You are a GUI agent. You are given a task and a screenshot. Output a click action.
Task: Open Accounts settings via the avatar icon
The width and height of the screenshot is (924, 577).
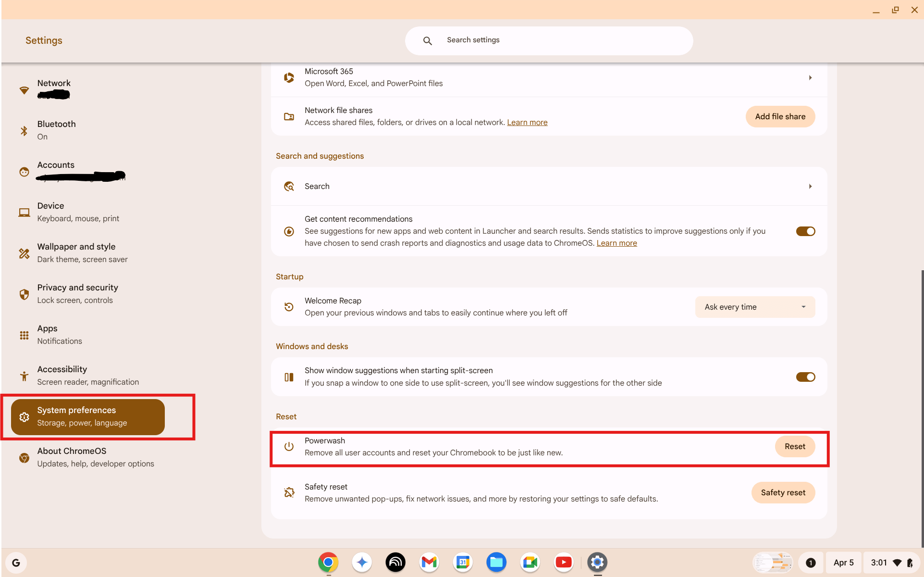click(x=24, y=171)
